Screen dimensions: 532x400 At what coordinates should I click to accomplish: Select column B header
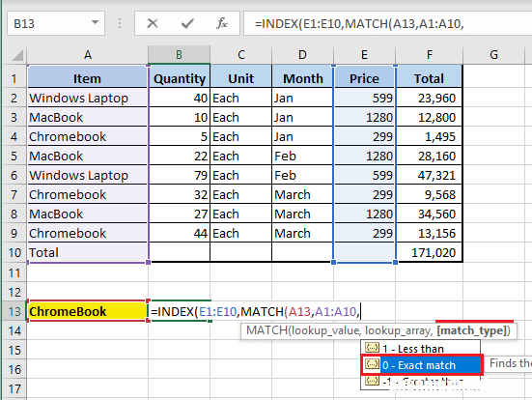(x=180, y=55)
